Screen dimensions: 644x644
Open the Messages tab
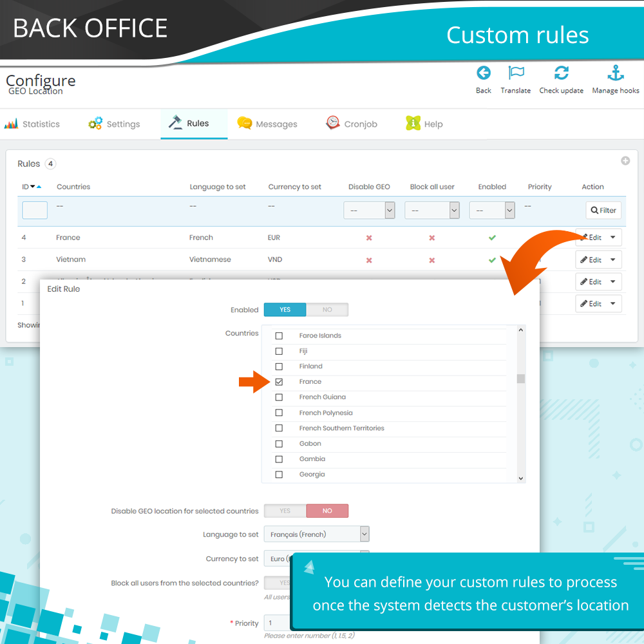pos(267,124)
